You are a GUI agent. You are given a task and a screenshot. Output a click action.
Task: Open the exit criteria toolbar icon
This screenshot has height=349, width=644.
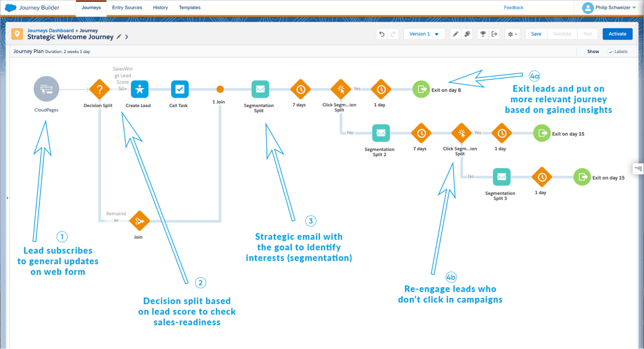(x=494, y=34)
